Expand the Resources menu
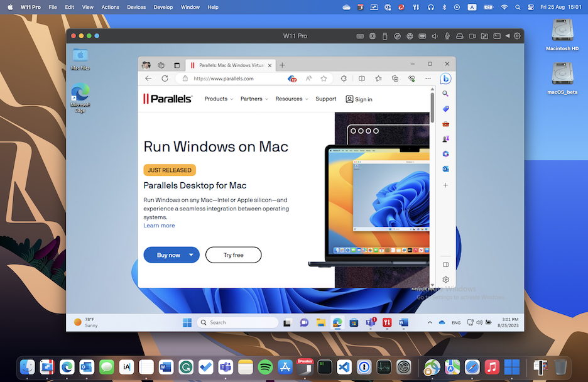 291,99
